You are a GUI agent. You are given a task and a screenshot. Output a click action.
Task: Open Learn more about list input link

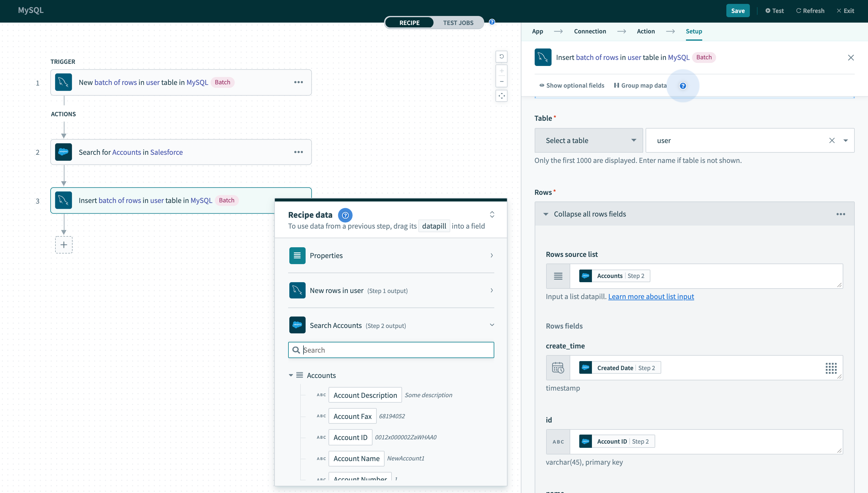(x=651, y=297)
